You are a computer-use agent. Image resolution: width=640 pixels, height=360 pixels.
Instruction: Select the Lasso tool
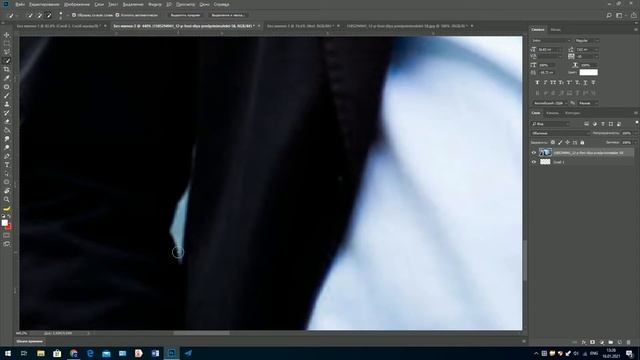click(7, 52)
